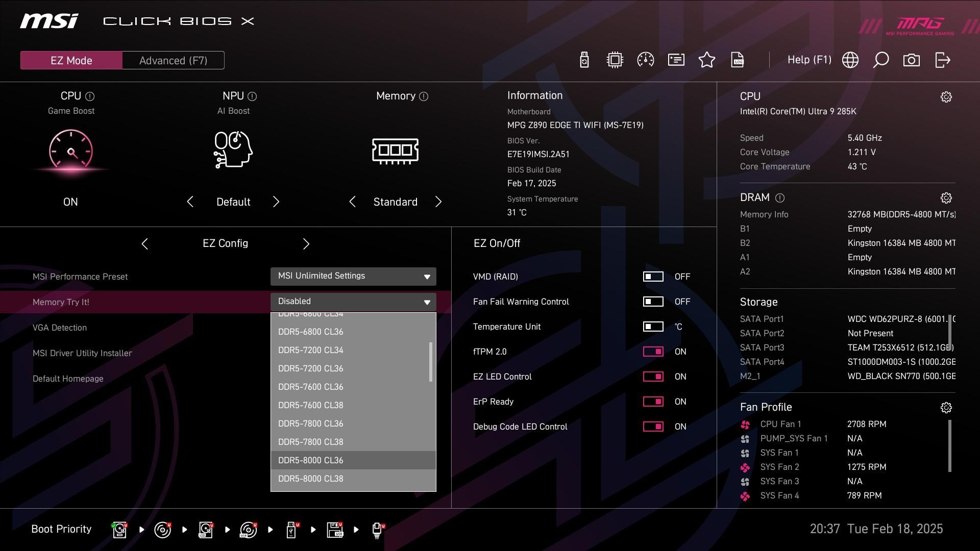Change language with the globe icon

click(x=850, y=60)
